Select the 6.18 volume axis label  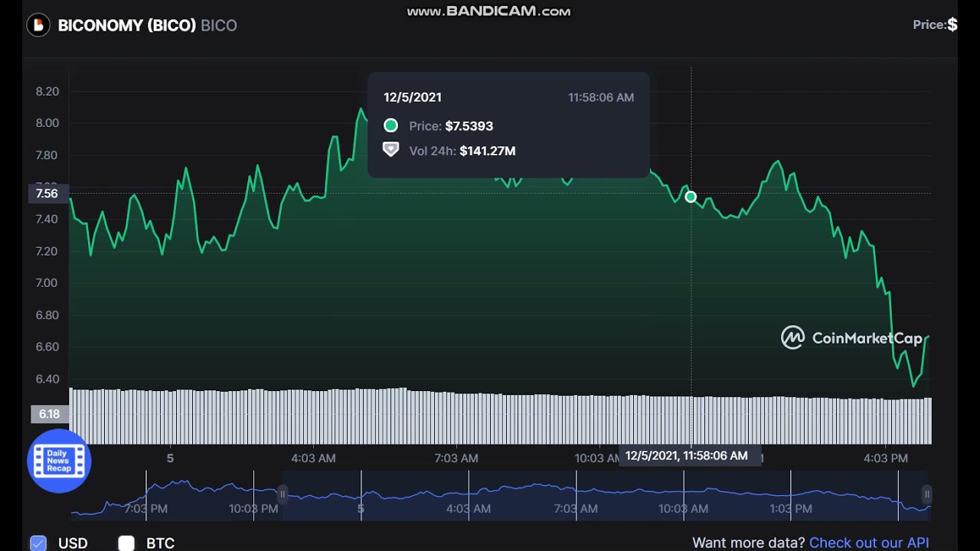[x=49, y=414]
